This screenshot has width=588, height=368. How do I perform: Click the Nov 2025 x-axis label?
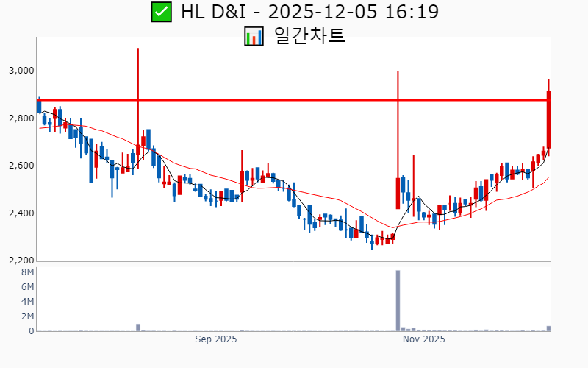pos(424,339)
